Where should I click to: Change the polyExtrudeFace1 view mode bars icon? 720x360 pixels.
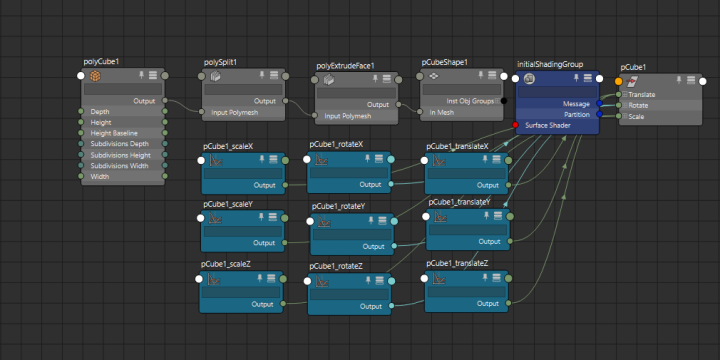pyautogui.click(x=387, y=79)
